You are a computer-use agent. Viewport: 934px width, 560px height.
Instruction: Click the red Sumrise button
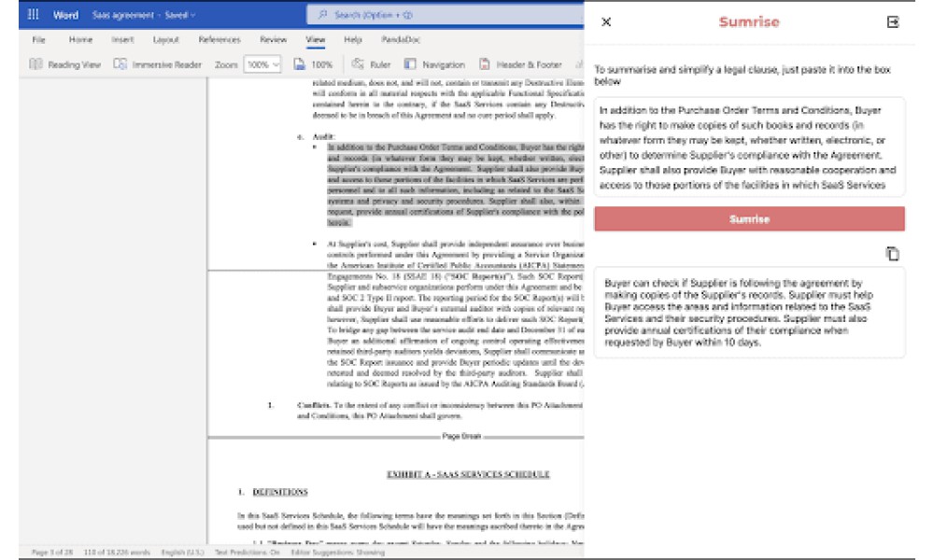tap(749, 219)
